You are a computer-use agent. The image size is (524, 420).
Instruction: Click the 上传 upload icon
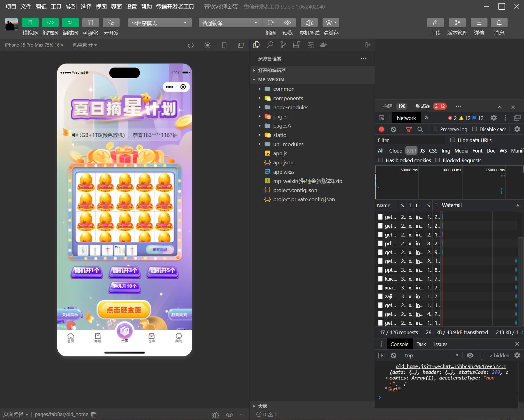[x=435, y=23]
